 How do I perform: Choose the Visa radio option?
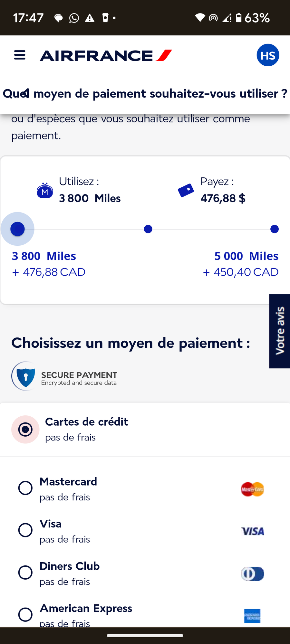(x=25, y=530)
